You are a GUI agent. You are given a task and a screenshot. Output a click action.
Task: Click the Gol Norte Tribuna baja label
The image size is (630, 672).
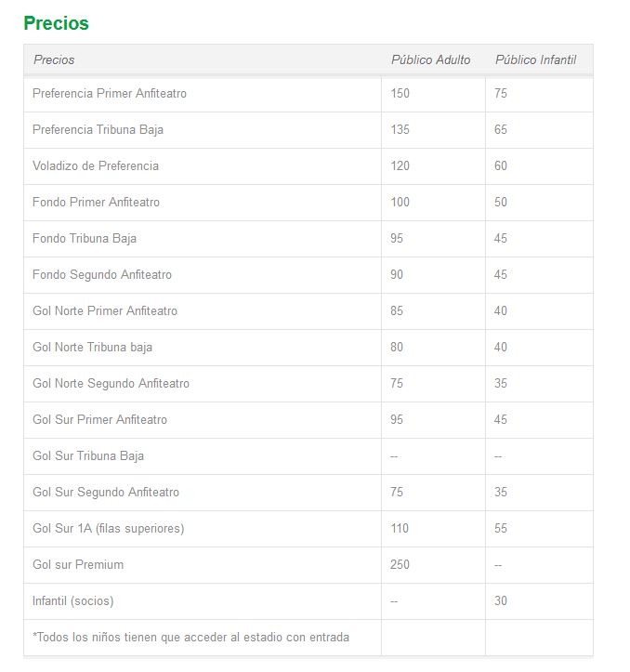(x=92, y=347)
